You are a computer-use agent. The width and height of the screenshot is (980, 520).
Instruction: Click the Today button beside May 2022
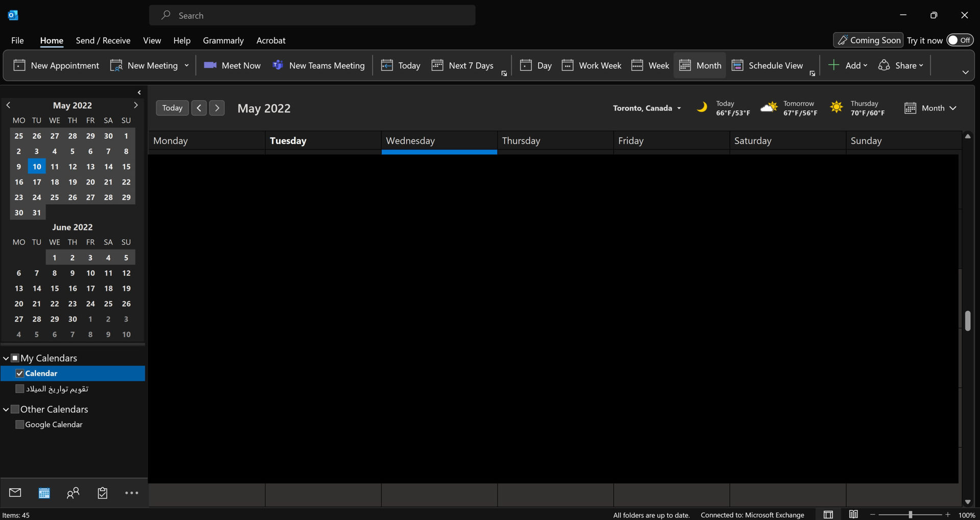172,108
